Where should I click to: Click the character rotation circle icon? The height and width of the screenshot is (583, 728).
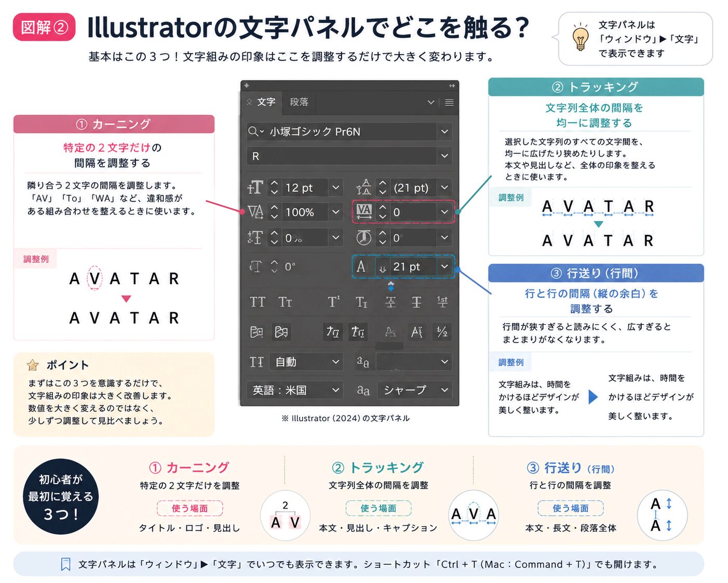coord(364,237)
